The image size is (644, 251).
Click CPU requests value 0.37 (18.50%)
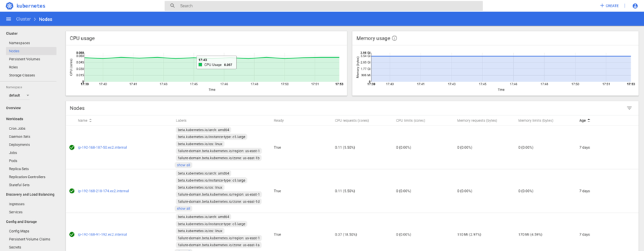click(346, 235)
